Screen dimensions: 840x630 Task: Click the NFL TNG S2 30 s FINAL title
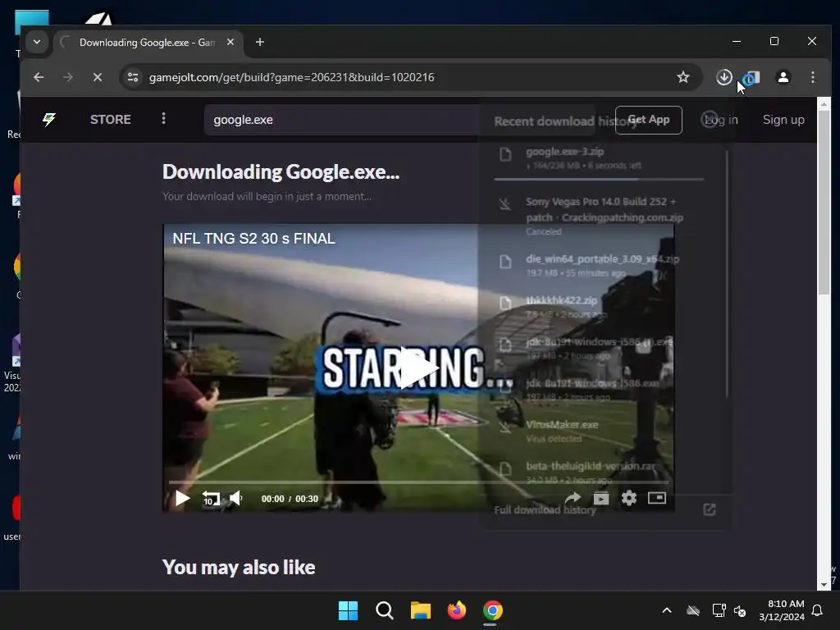[254, 239]
